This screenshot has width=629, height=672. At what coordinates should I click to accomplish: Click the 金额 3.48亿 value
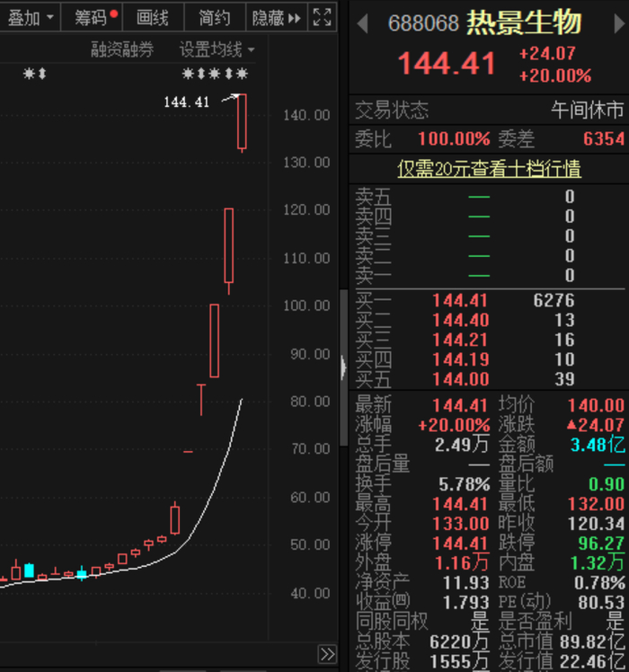coord(598,445)
